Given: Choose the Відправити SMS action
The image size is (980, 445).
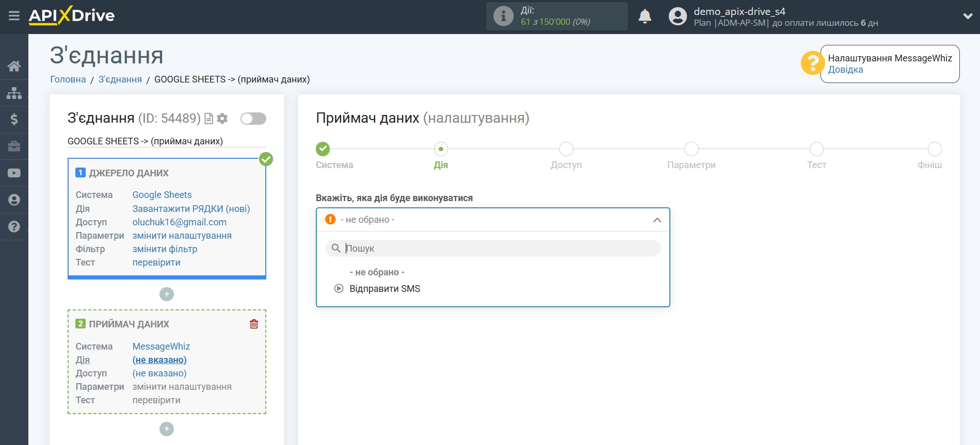Looking at the screenshot, I should tap(385, 289).
